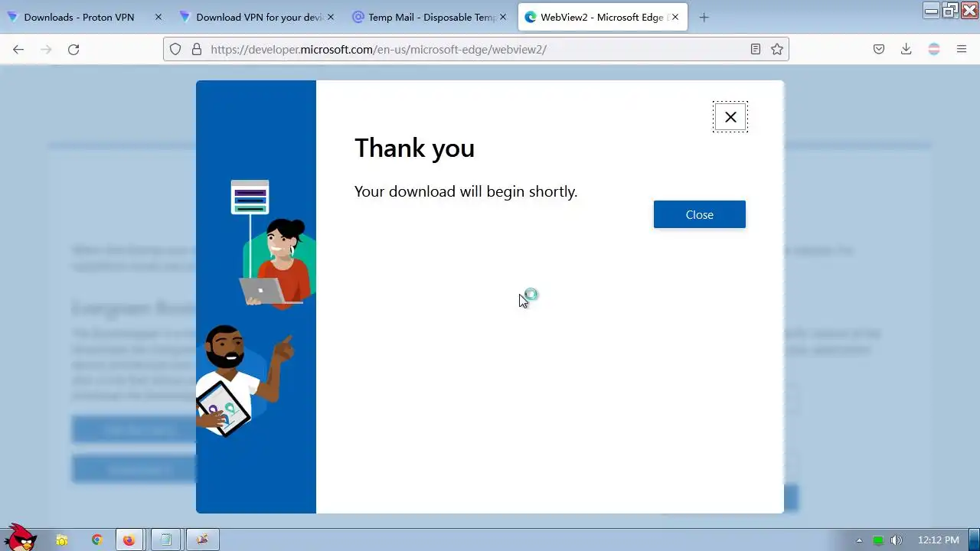The width and height of the screenshot is (980, 551).
Task: Toggle reader view in address bar
Action: click(756, 49)
